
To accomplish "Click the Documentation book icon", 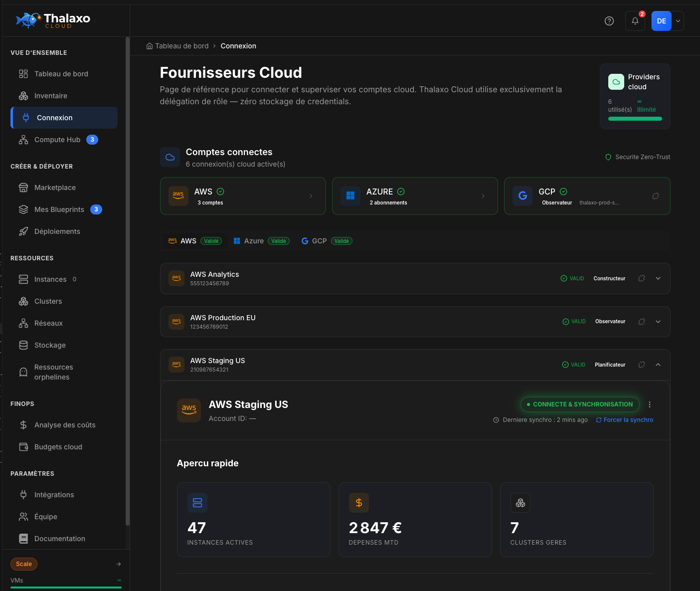I will coord(23,539).
